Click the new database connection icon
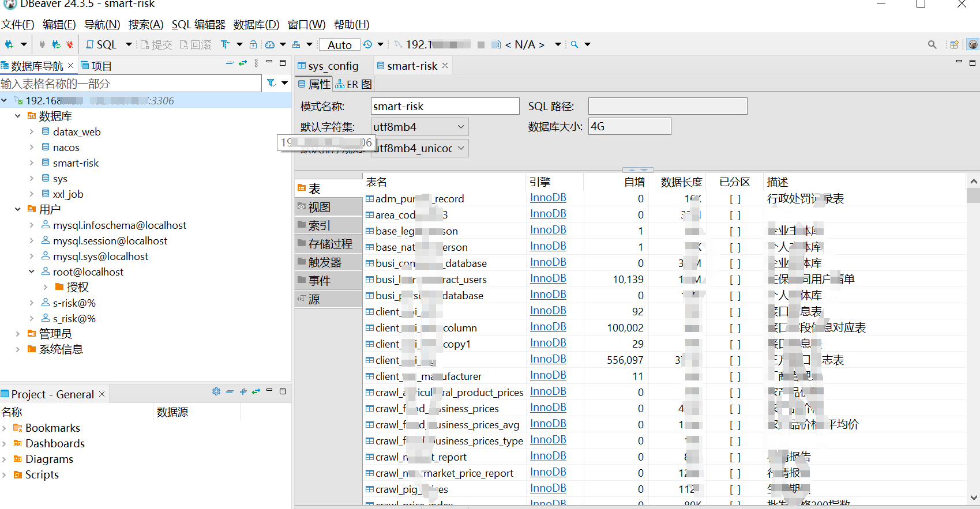This screenshot has width=980, height=509. (9, 44)
